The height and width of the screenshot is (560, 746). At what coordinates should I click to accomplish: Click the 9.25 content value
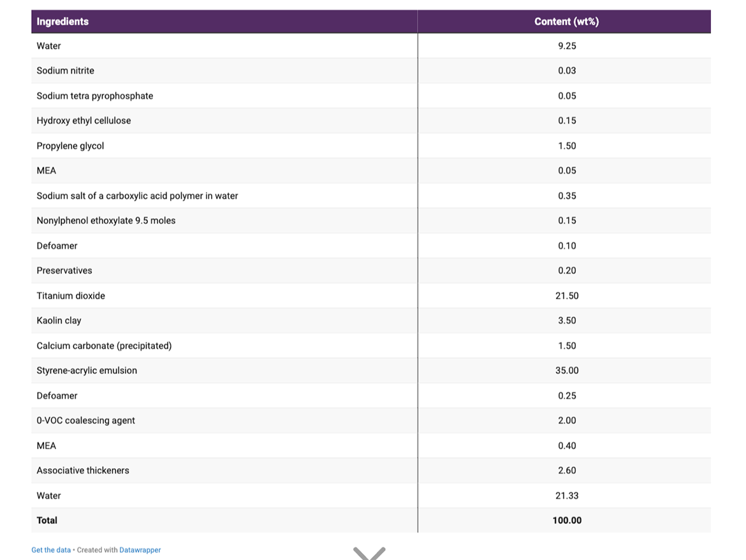click(x=567, y=46)
